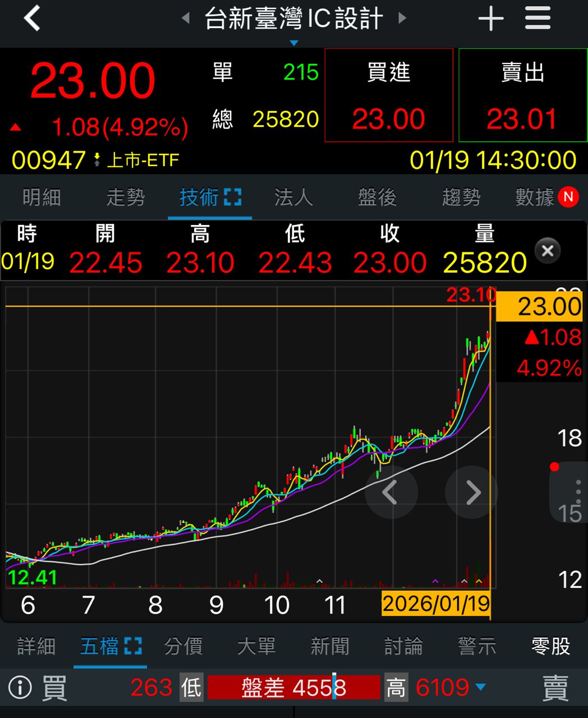
Task: Close the OHLC data bar
Action: tap(548, 251)
